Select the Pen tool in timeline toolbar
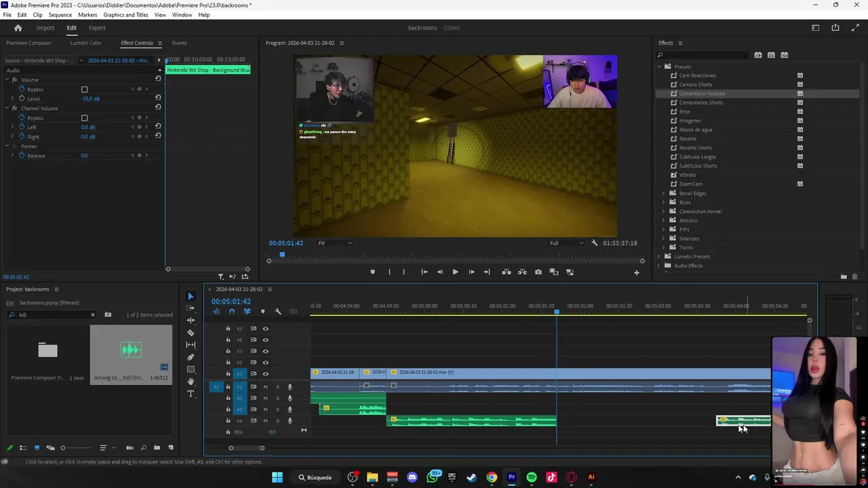The image size is (868, 488). pyautogui.click(x=191, y=357)
